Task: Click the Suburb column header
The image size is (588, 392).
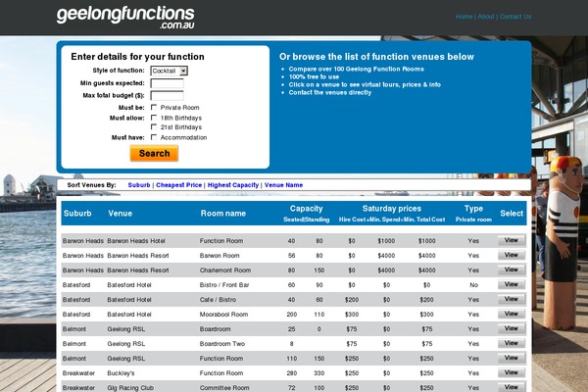Action: pos(77,214)
